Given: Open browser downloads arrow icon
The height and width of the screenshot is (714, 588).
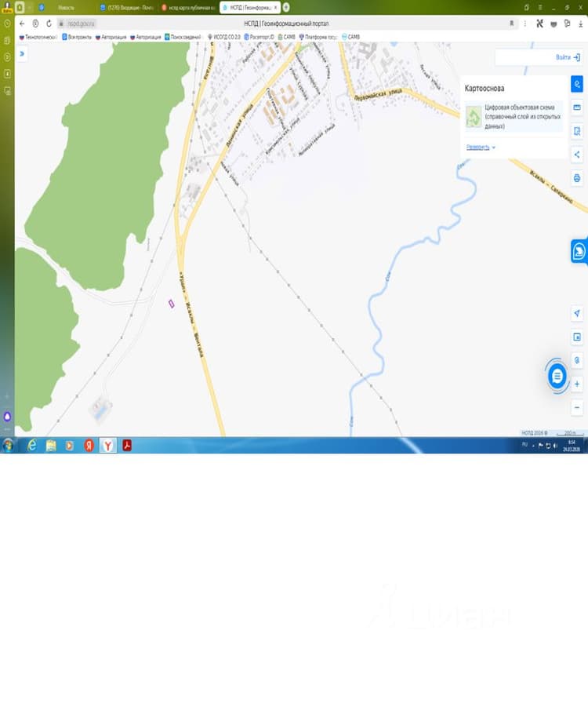Looking at the screenshot, I should point(581,24).
